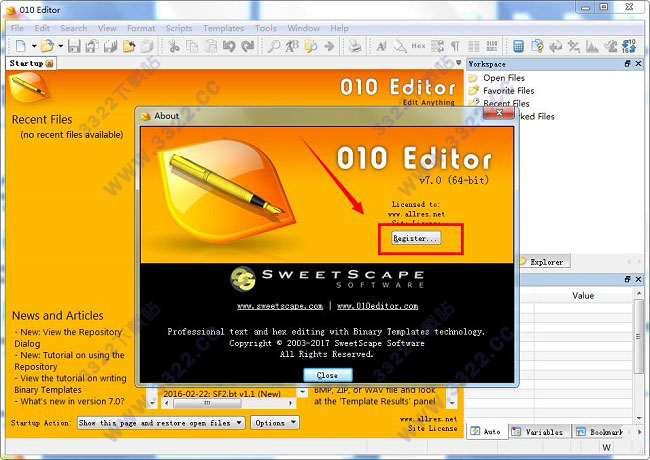Click the Save floppy disk icon
Image resolution: width=650 pixels, height=460 pixels.
(x=74, y=46)
